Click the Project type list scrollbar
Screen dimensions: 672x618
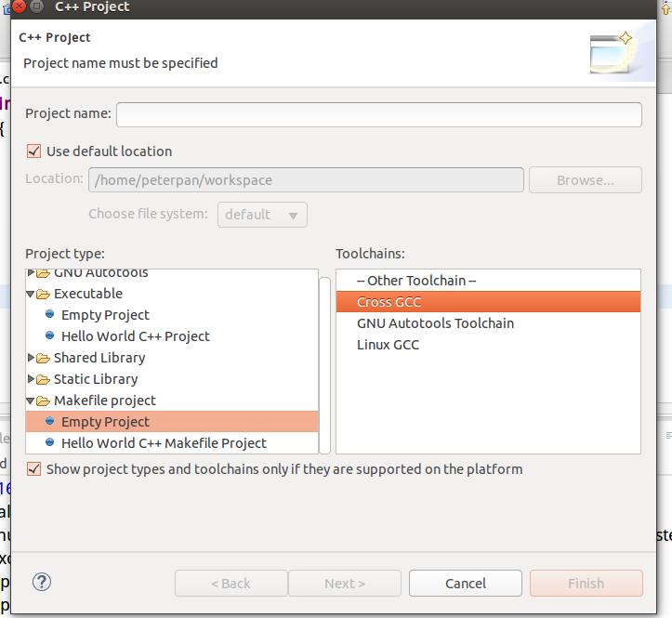point(324,362)
